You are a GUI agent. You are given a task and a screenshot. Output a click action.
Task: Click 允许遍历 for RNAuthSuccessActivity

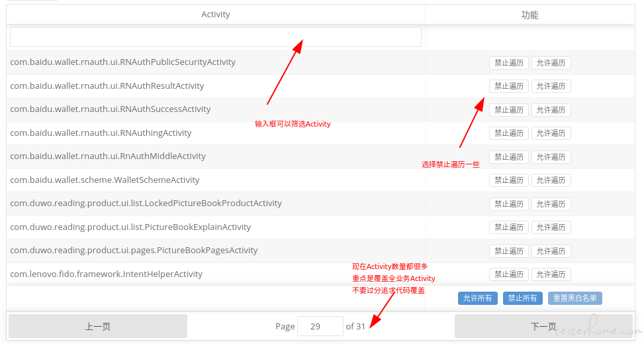(551, 110)
